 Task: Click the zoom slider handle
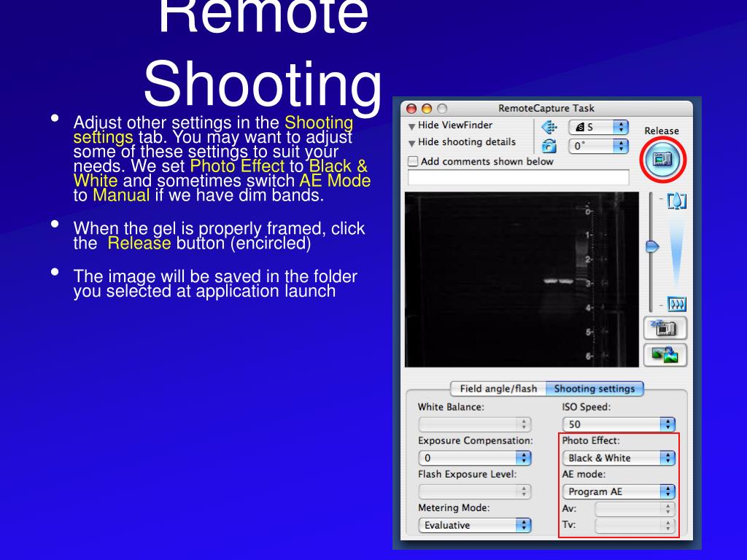[652, 247]
